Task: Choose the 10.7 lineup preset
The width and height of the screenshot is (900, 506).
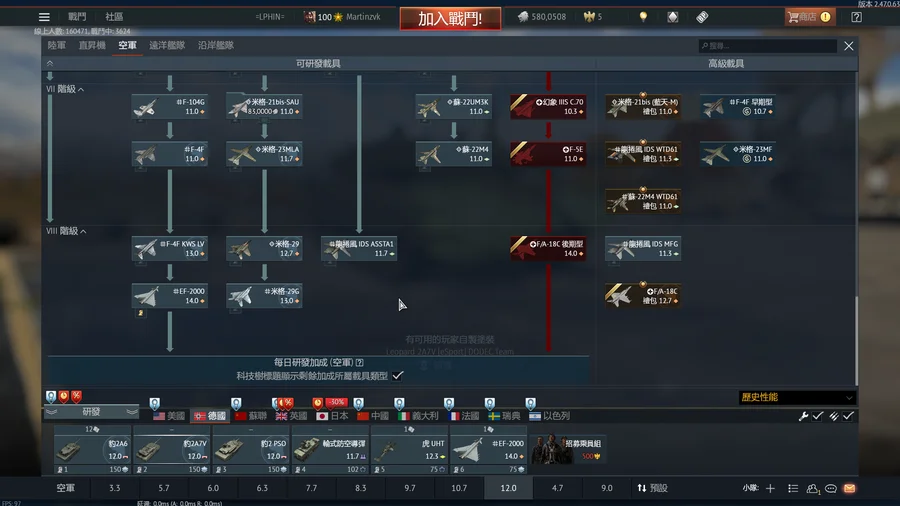Action: 459,488
